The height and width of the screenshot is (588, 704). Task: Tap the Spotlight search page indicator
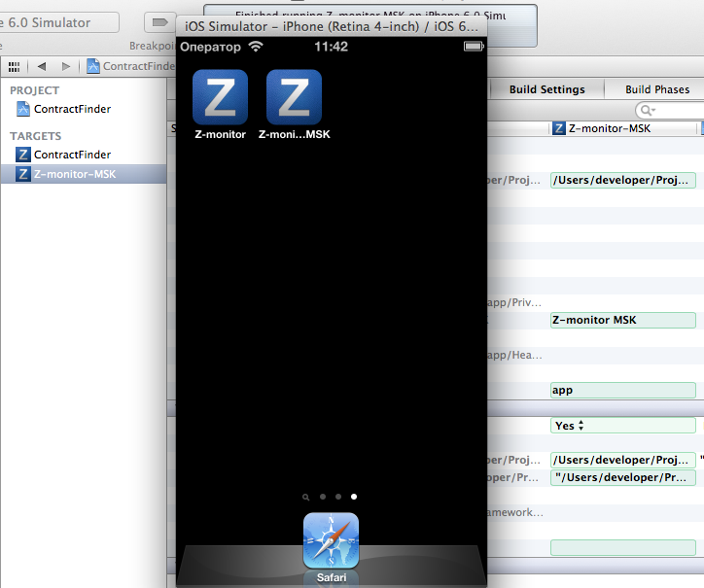(305, 497)
